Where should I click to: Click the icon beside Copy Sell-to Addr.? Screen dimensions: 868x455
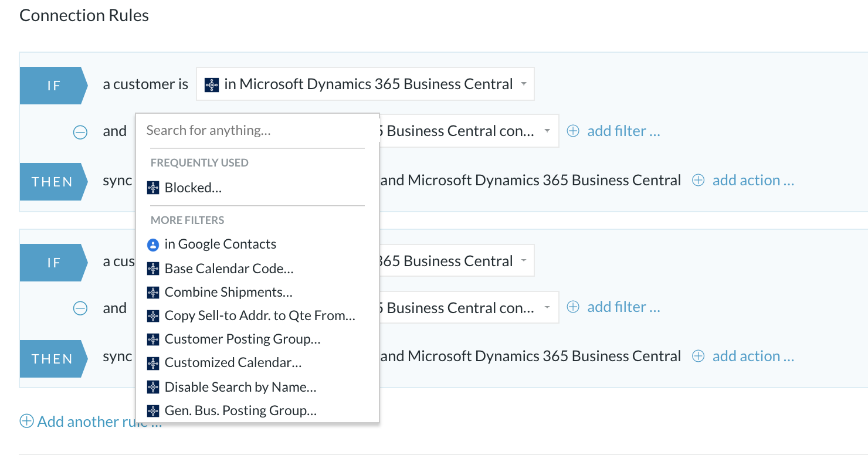(x=153, y=315)
